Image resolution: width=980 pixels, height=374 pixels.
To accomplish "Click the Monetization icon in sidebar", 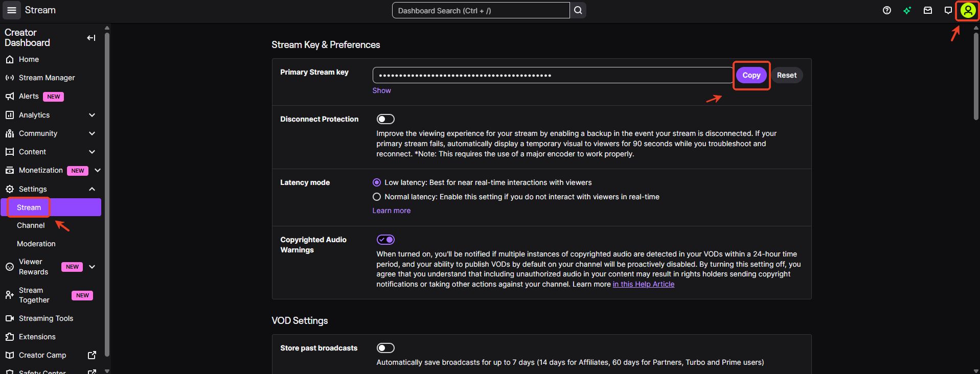I will click(9, 170).
